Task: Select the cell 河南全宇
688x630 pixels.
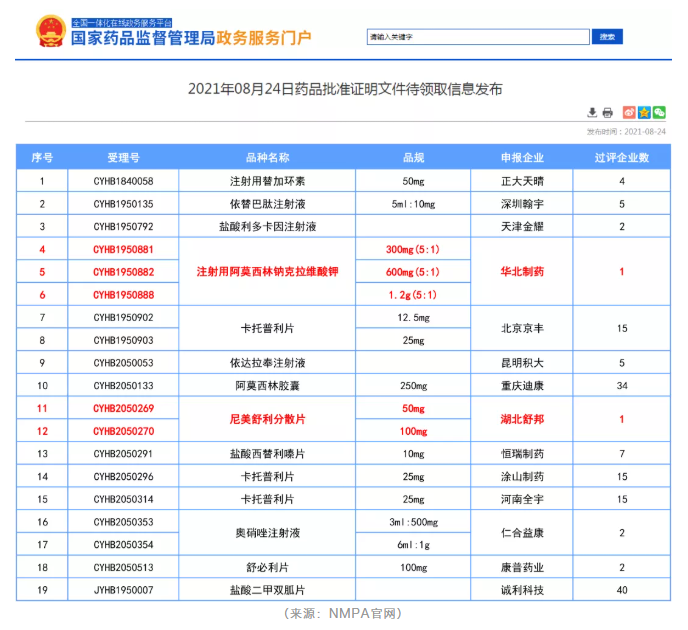Action: 522,499
